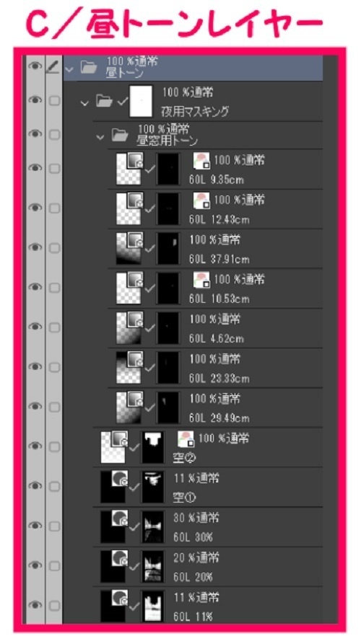Select the 60L 20% layer name
Image resolution: width=361 pixels, height=644 pixels.
click(193, 577)
